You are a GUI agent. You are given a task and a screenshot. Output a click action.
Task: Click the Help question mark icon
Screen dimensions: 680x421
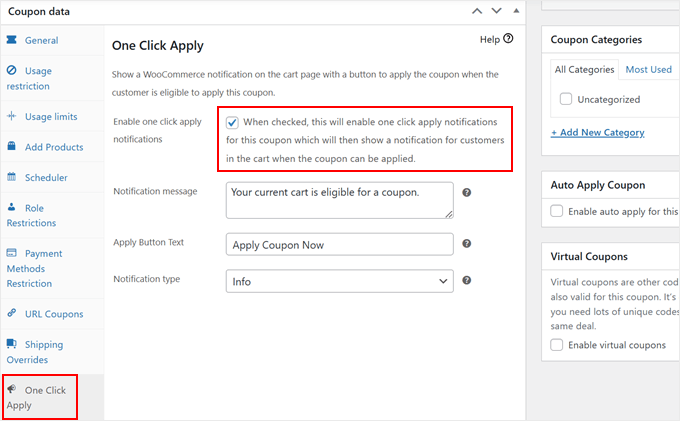[508, 39]
